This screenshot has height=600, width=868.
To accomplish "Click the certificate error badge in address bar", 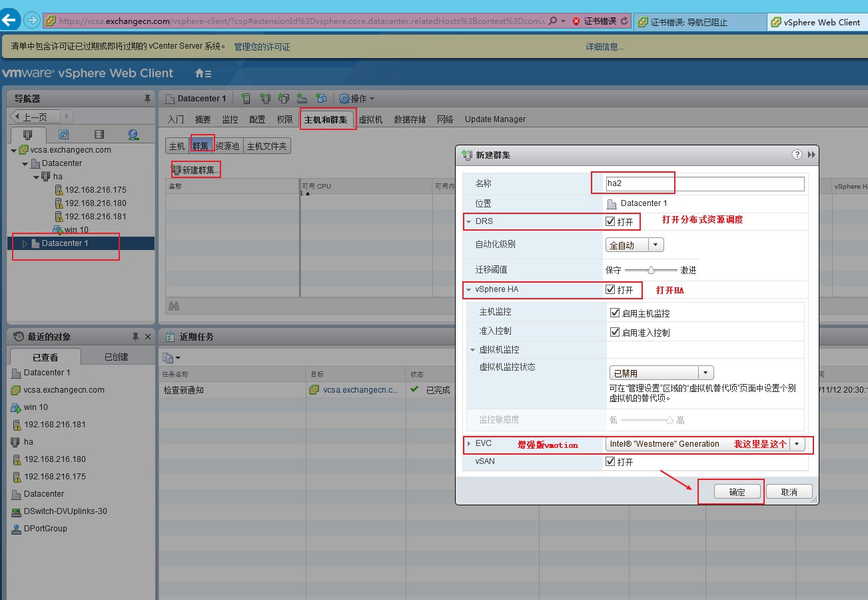I will coord(594,21).
